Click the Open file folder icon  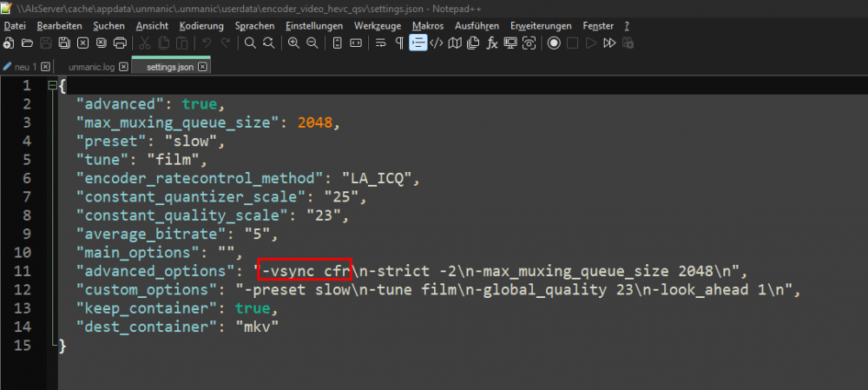point(27,43)
